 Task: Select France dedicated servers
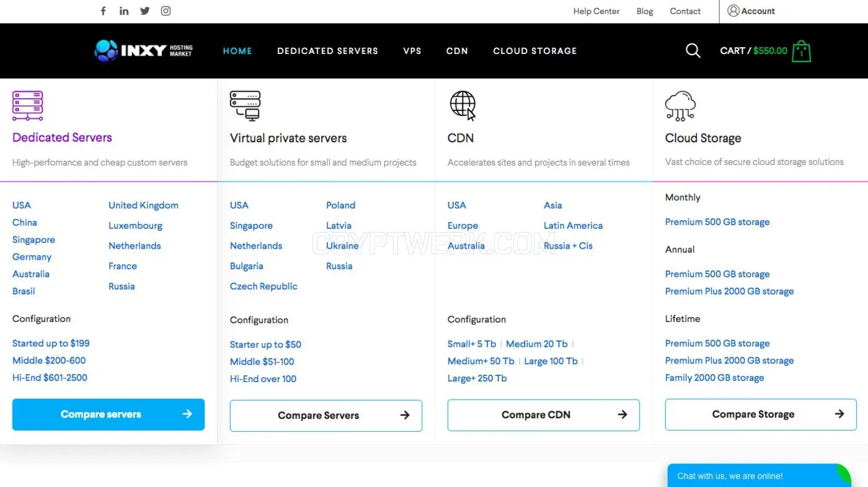pos(123,266)
